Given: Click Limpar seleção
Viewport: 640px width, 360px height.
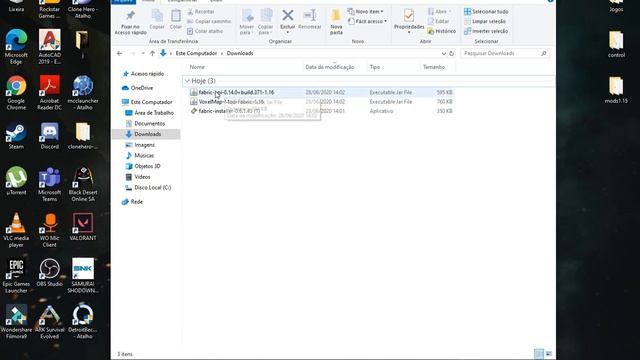Looking at the screenshot, I should click(485, 21).
